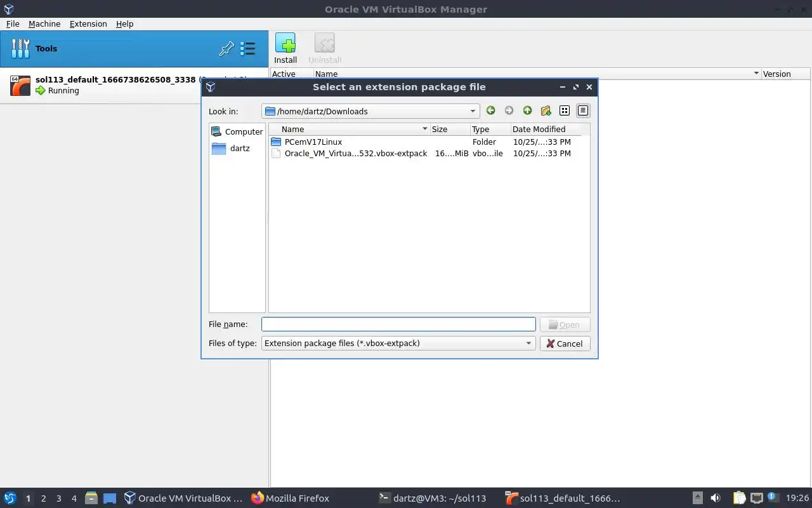
Task: Switch to Oracle VM VirtualBox taskbar entry
Action: click(183, 498)
